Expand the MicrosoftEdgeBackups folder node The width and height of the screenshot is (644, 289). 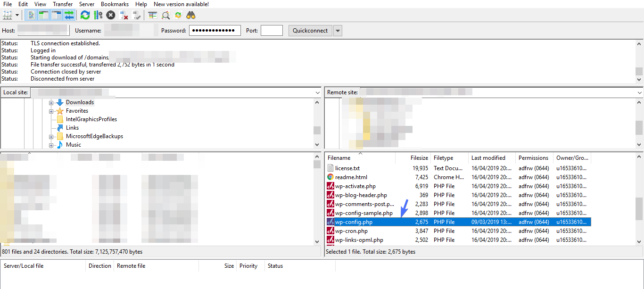(x=51, y=136)
